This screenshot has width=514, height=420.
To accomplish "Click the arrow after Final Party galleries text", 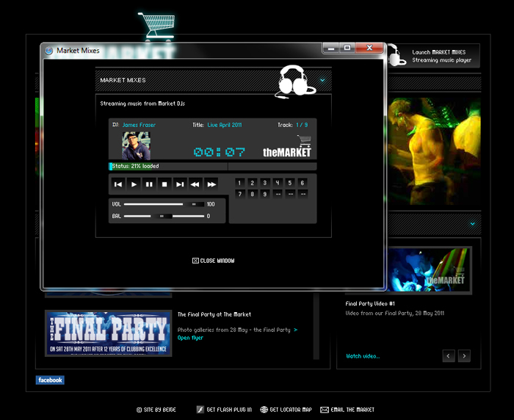I will coord(295,330).
